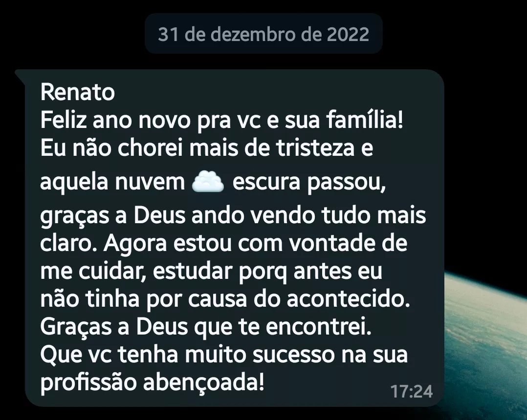Click the word claro. in the message

coord(68,243)
